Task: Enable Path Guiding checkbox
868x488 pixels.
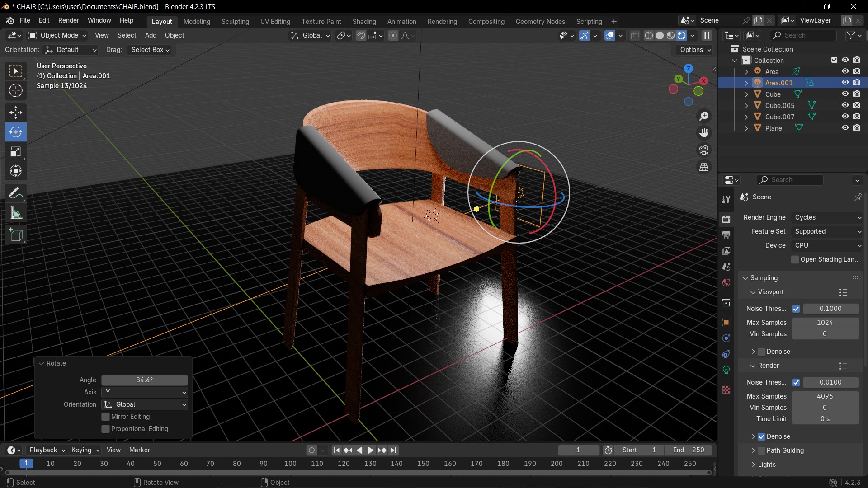Action: pyautogui.click(x=761, y=450)
